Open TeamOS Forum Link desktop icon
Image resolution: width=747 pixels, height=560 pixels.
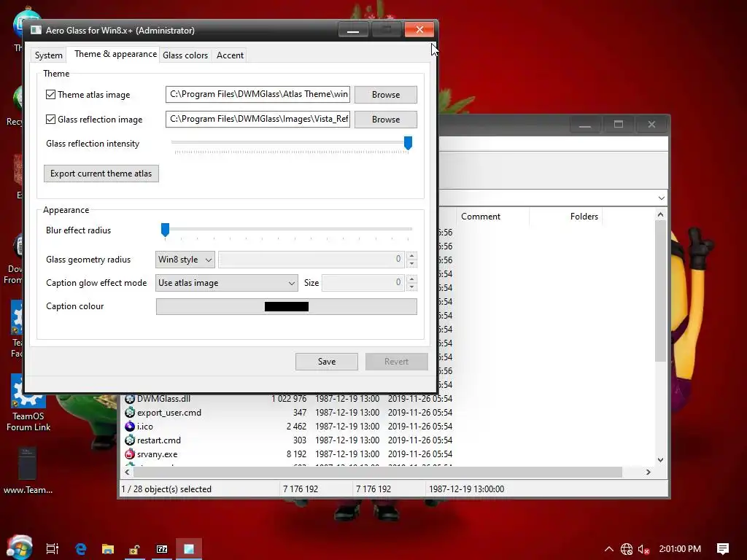[x=28, y=402]
